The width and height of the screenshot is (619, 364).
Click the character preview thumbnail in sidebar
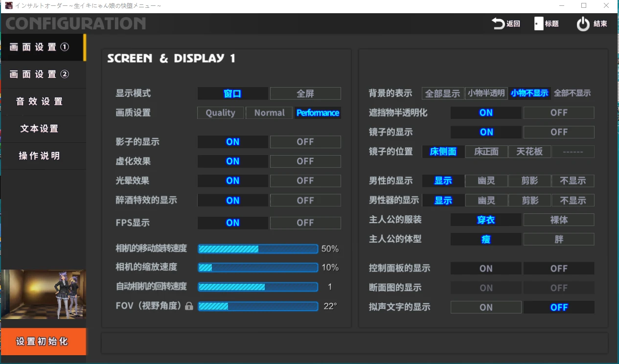click(43, 294)
